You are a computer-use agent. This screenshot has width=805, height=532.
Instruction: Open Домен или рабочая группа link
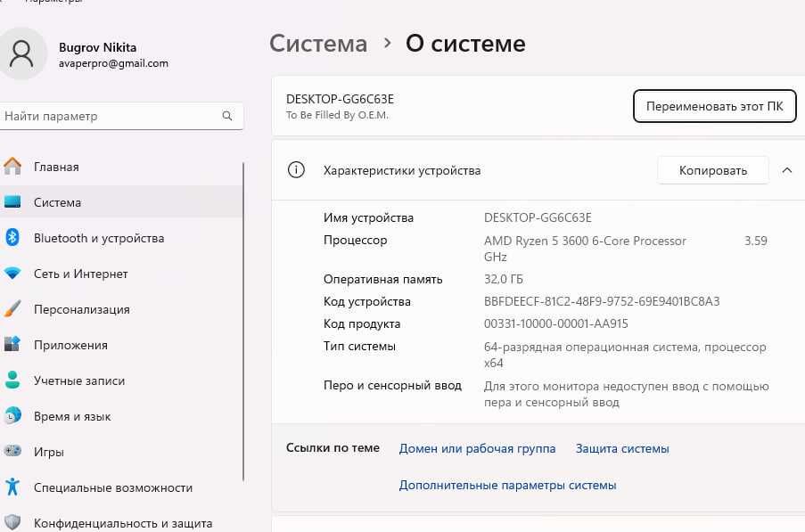coord(478,448)
